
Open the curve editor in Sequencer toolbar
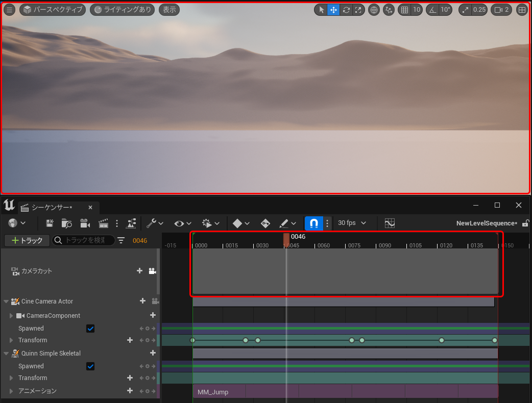(390, 223)
